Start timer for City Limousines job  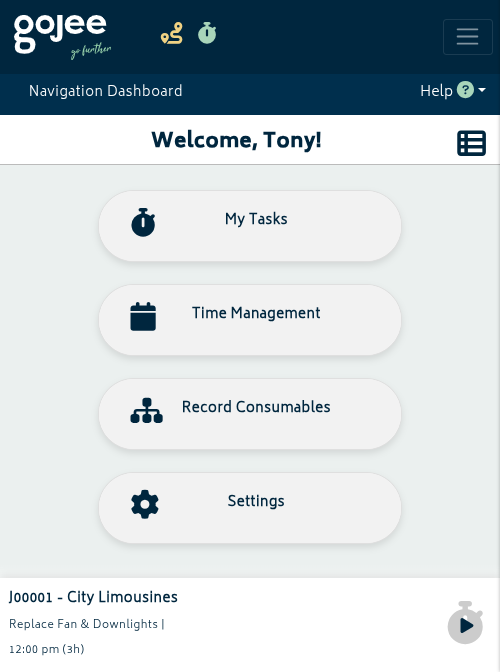click(x=465, y=622)
